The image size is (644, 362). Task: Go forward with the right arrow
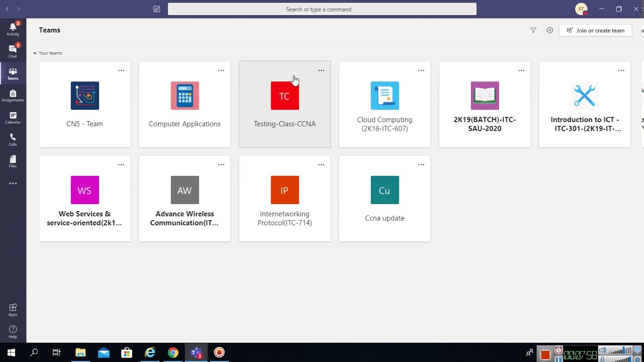[x=19, y=9]
